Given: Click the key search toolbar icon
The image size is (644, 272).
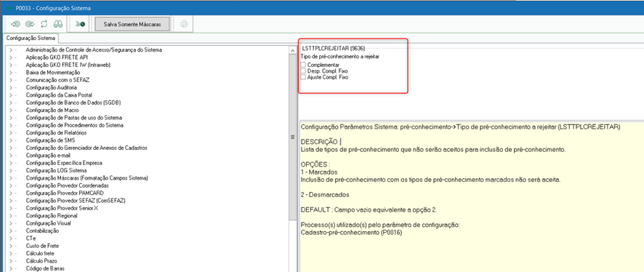Looking at the screenshot, I should tap(81, 24).
